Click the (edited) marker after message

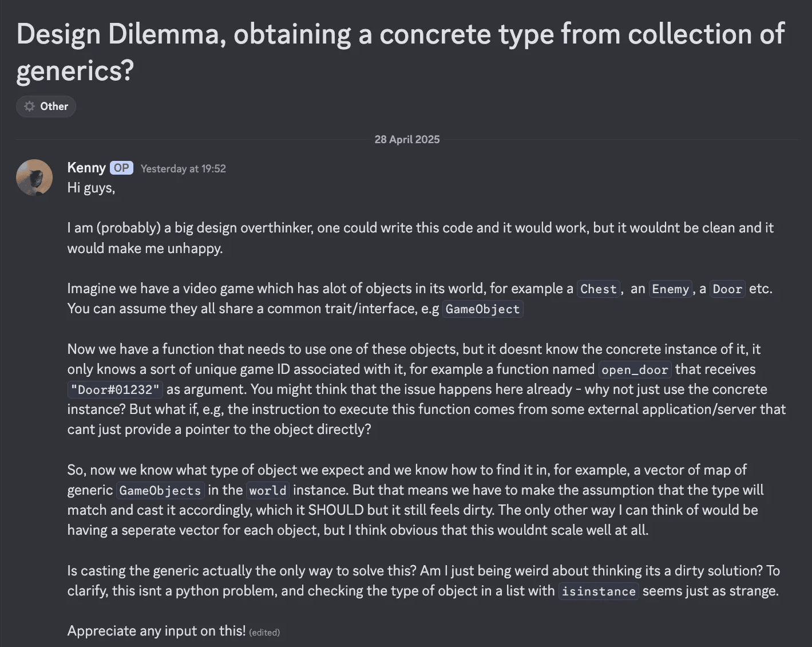264,633
